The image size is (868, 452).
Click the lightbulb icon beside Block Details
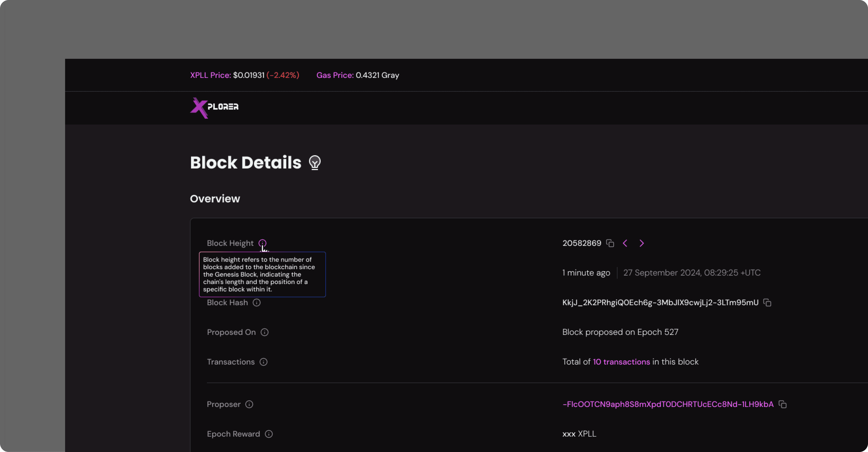point(315,163)
